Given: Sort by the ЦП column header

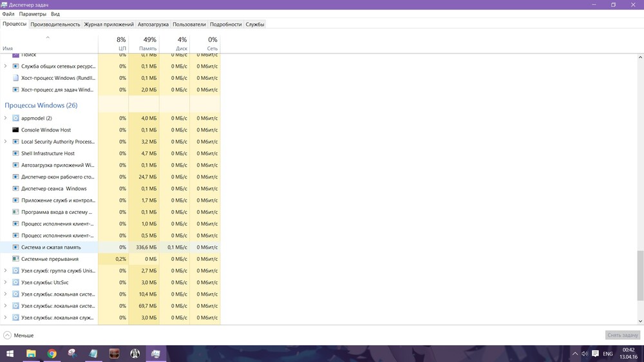Looking at the screenshot, I should [x=113, y=44].
